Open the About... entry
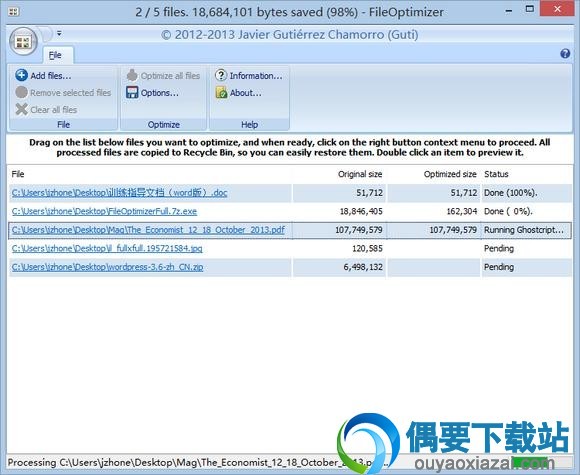 tap(246, 93)
